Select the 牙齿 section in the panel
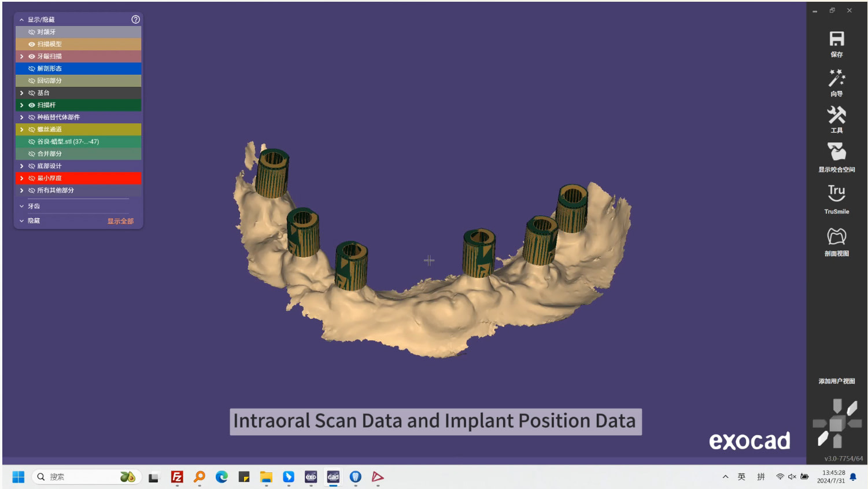The height and width of the screenshot is (489, 868). (33, 205)
